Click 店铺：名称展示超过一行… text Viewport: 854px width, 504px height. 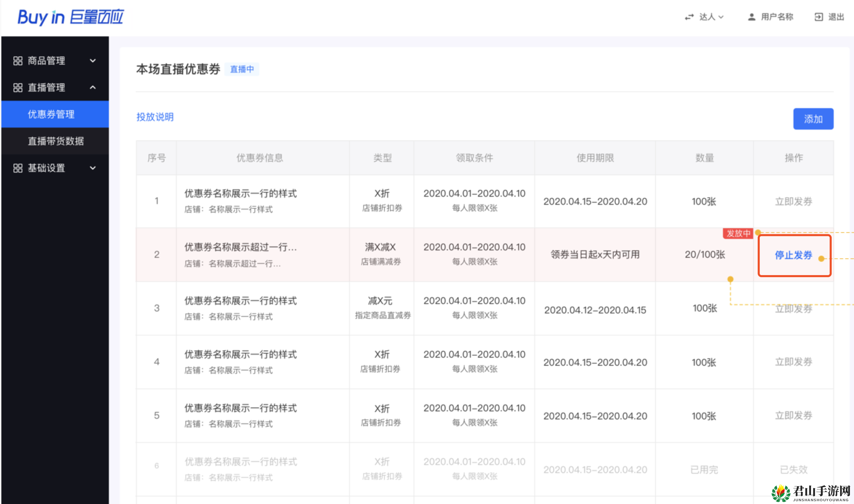(x=232, y=263)
